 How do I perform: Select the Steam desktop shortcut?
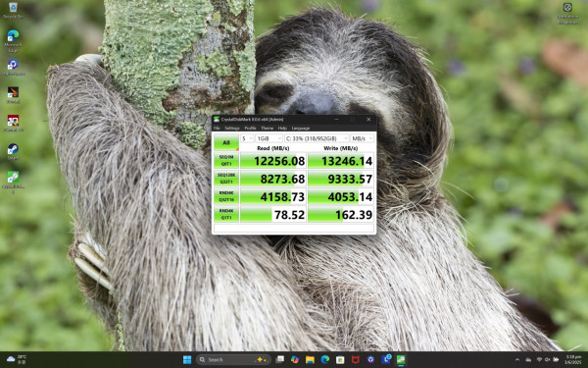click(13, 151)
